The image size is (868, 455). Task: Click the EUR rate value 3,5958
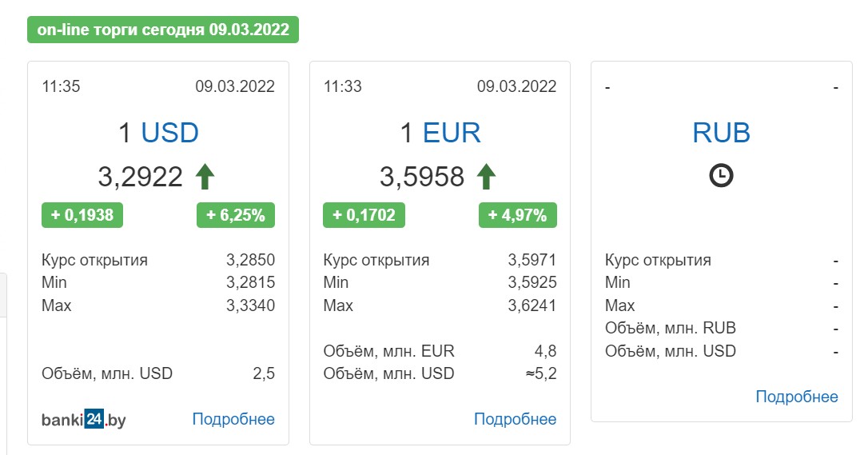pyautogui.click(x=422, y=178)
